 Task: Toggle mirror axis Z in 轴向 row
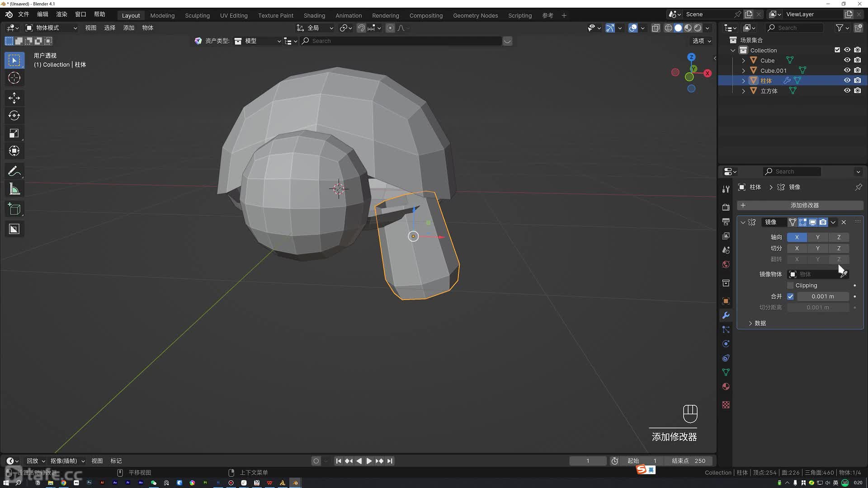point(839,237)
